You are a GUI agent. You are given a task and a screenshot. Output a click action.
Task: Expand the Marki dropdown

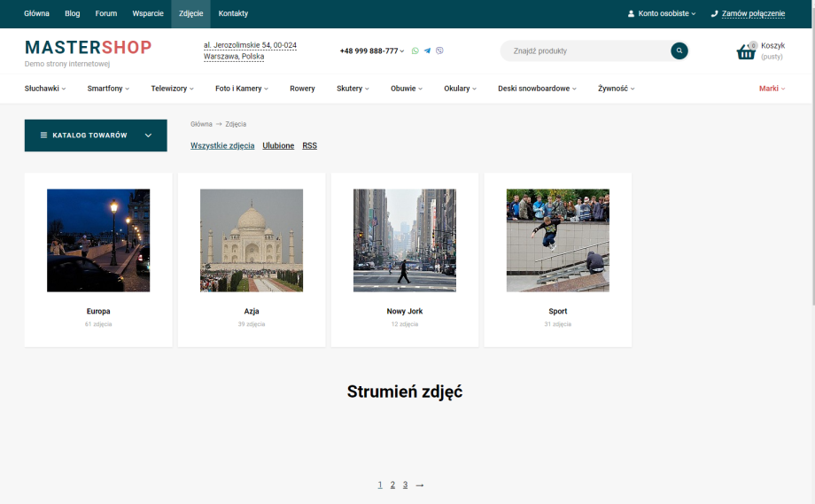coord(772,89)
